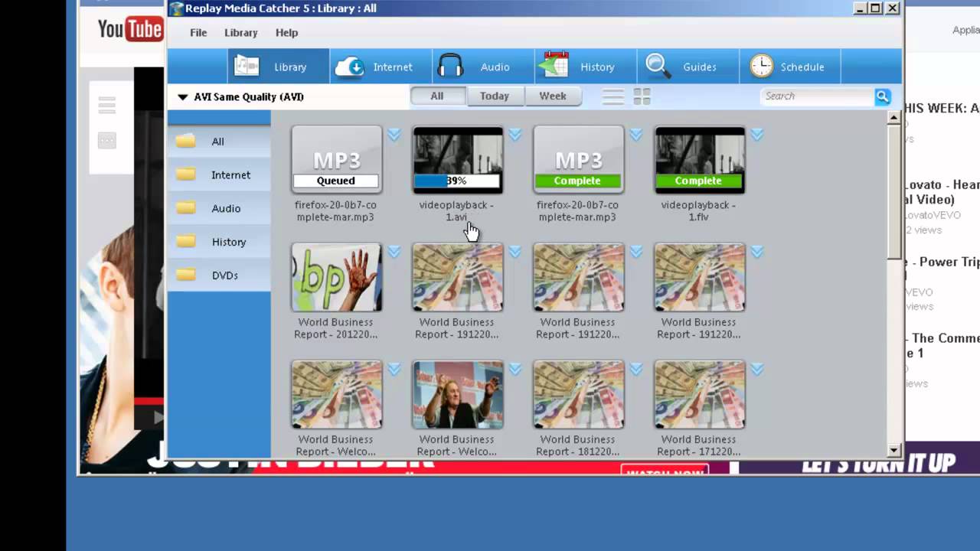Click the Search input field
The width and height of the screenshot is (980, 551).
pos(818,96)
